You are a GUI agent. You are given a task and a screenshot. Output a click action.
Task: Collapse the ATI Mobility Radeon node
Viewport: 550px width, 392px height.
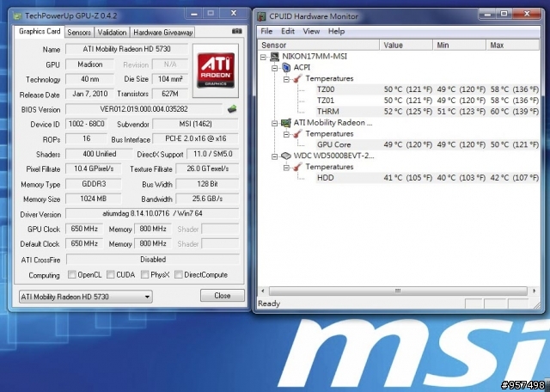[x=275, y=123]
